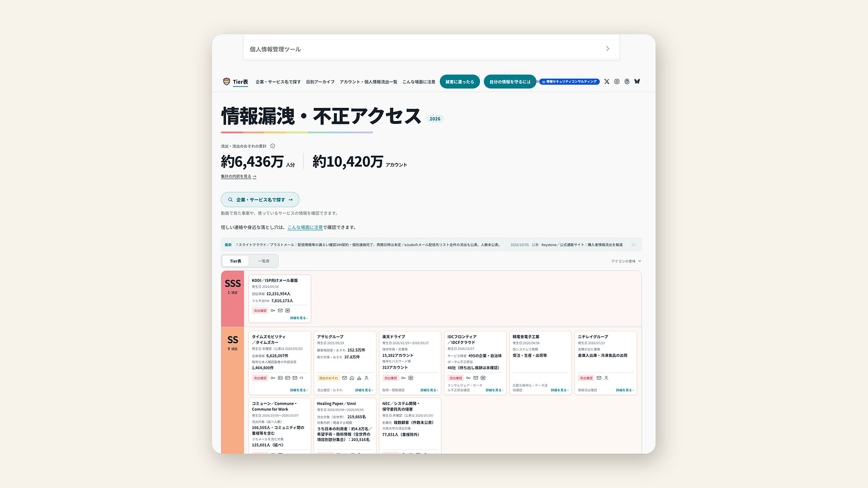Expand the アイコンの意味 dropdown

(626, 261)
